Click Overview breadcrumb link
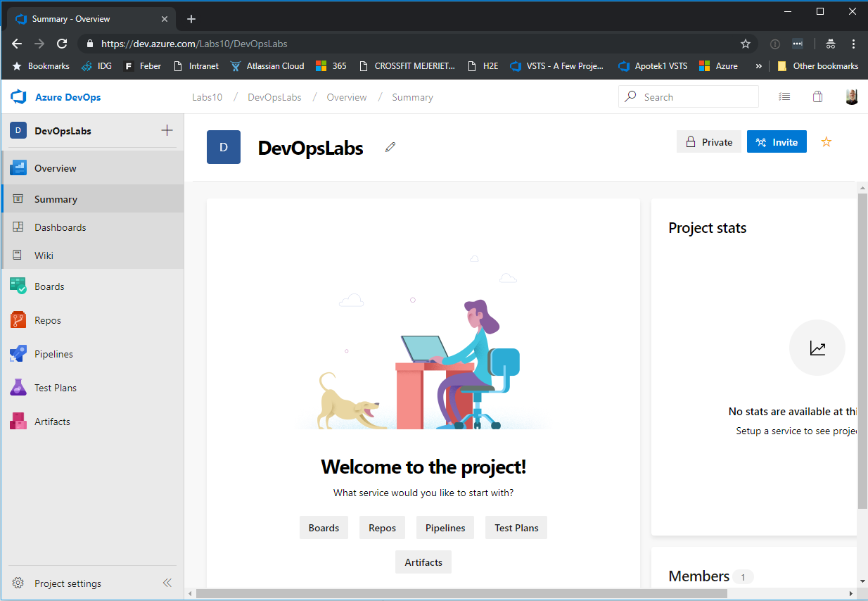 pos(347,97)
